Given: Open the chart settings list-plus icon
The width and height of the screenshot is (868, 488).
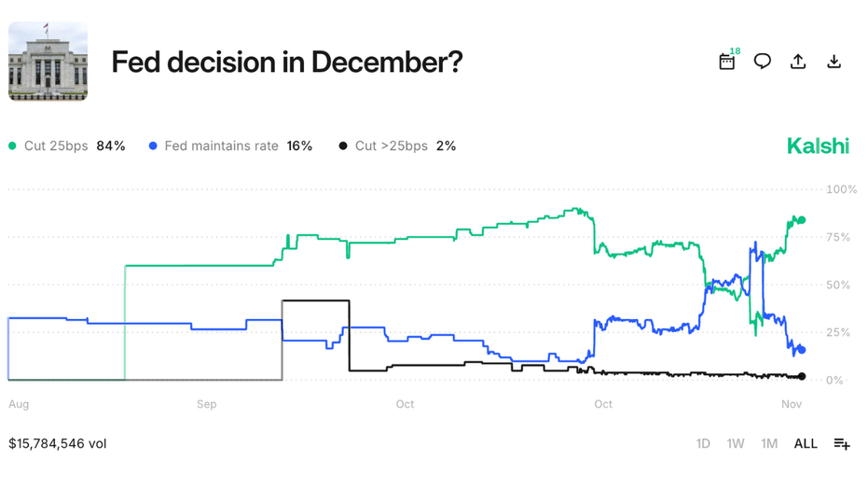Looking at the screenshot, I should [842, 443].
